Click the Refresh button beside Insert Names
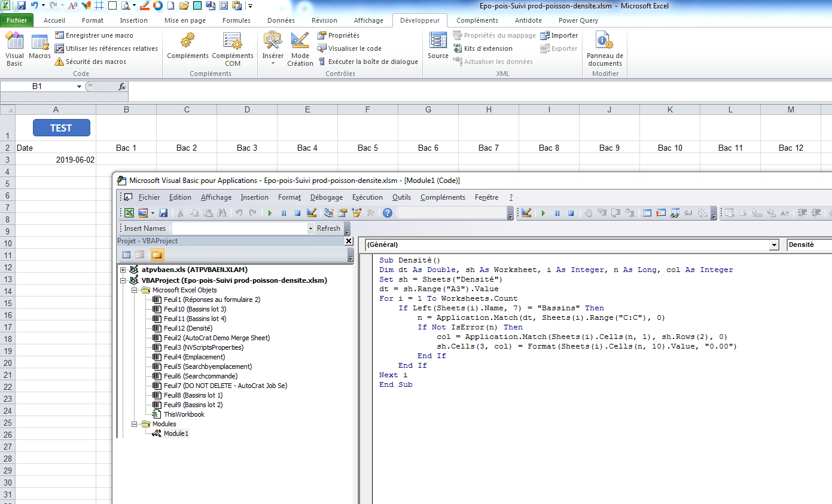832x504 pixels. tap(328, 228)
